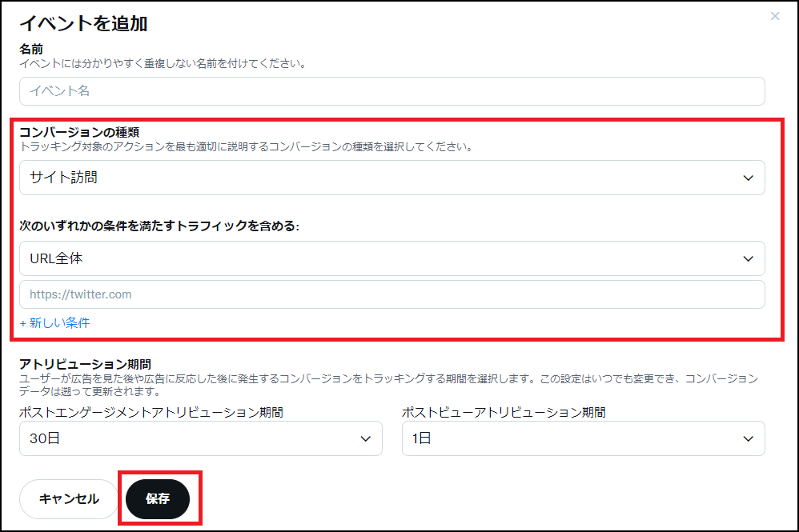Viewport: 799px width, 532px height.
Task: Open the 30日 post-engagement attribution dropdown
Action: (x=201, y=438)
